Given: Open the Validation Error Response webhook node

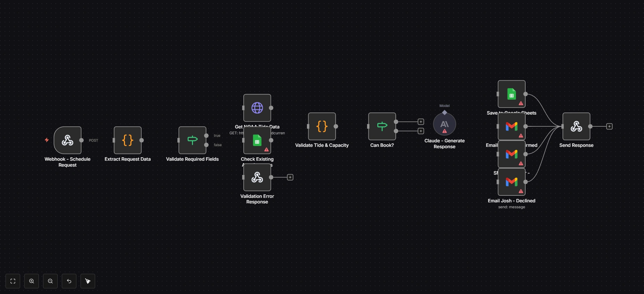Looking at the screenshot, I should point(257,177).
